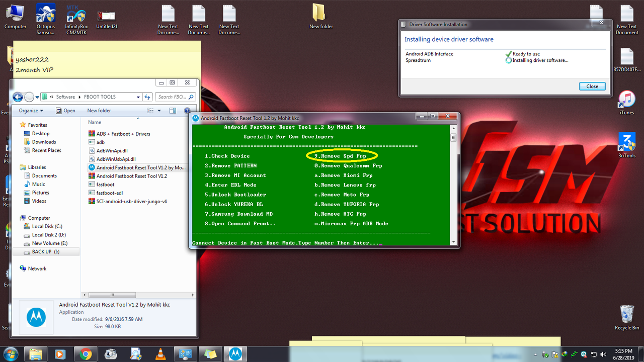
Task: Change view using the view icon
Action: coord(150,111)
